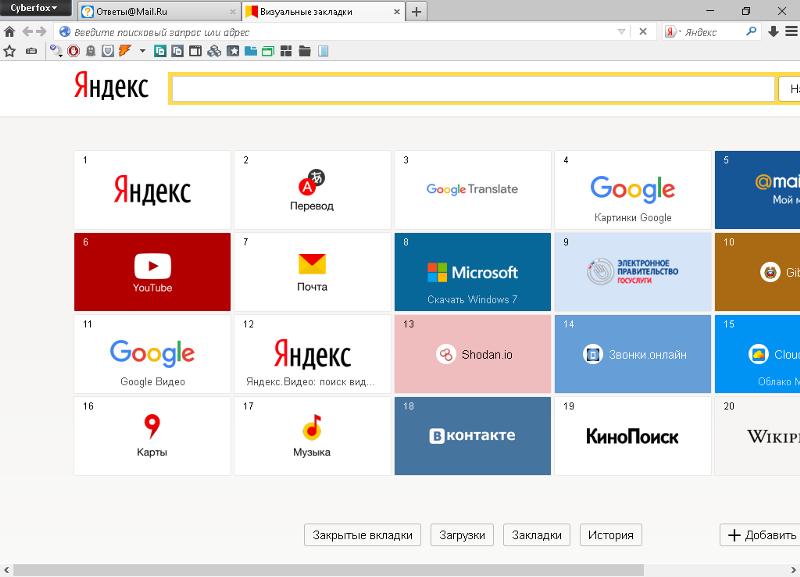Screen dimensions: 800x577
Task: Click the forward navigation arrow
Action: pyautogui.click(x=41, y=32)
